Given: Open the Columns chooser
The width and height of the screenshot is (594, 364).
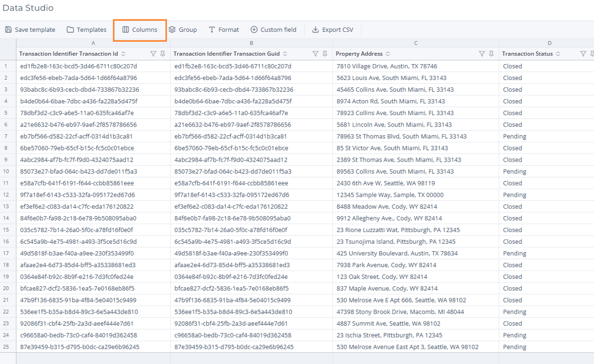Looking at the screenshot, I should pyautogui.click(x=140, y=30).
